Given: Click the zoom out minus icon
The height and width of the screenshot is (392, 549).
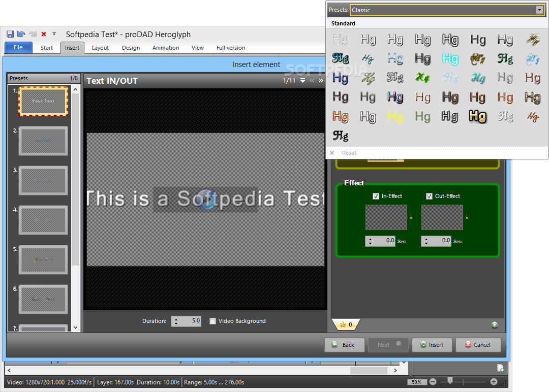Looking at the screenshot, I should pyautogui.click(x=433, y=382).
